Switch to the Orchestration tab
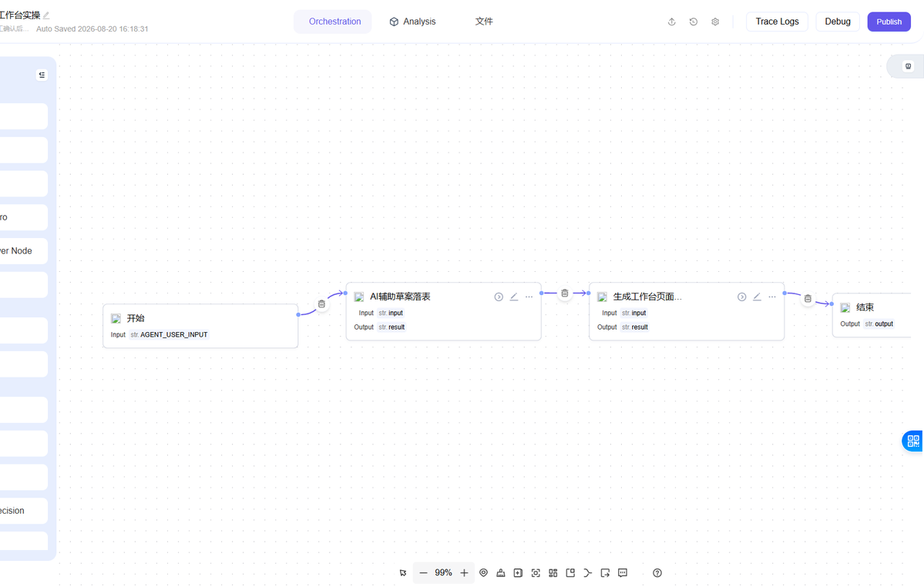The image size is (924, 587). [334, 22]
